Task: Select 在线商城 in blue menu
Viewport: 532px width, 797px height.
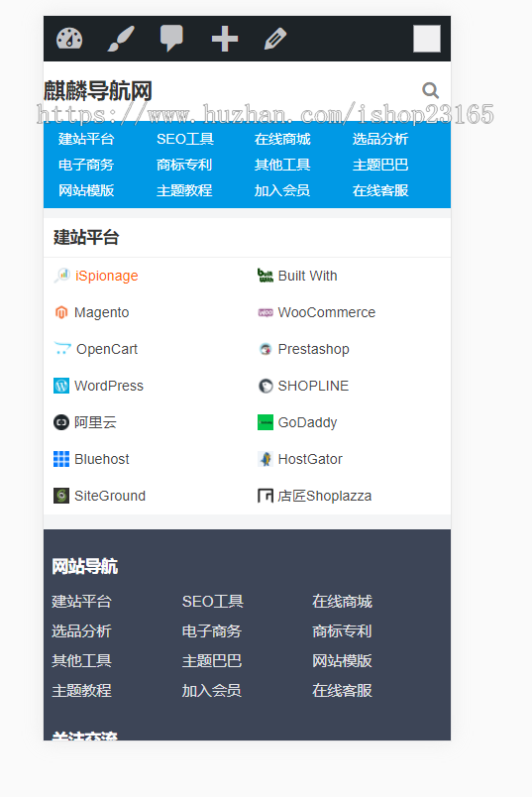Action: tap(282, 139)
